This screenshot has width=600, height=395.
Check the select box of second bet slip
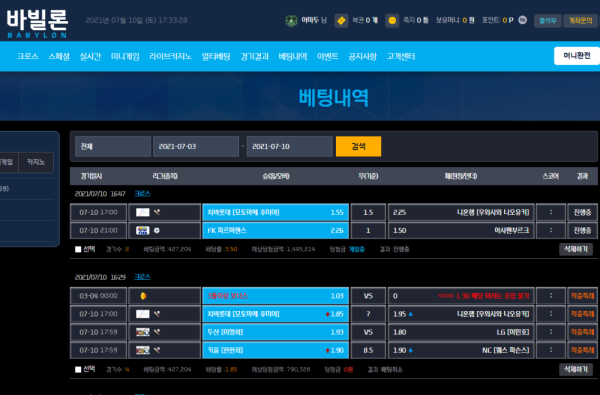pos(78,370)
